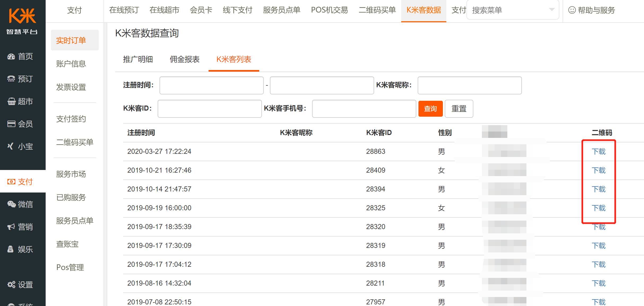This screenshot has height=306, width=644.
Task: Download QR code for ID 28325
Action: [599, 208]
